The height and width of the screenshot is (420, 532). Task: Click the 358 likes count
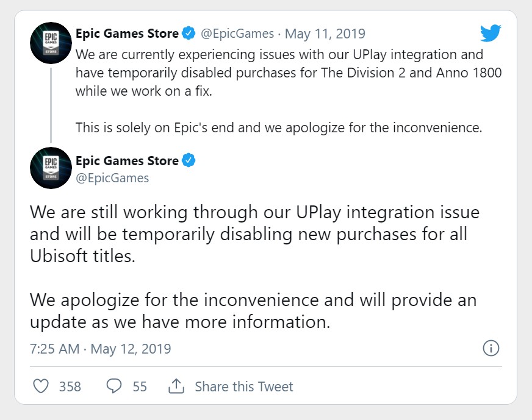(70, 386)
